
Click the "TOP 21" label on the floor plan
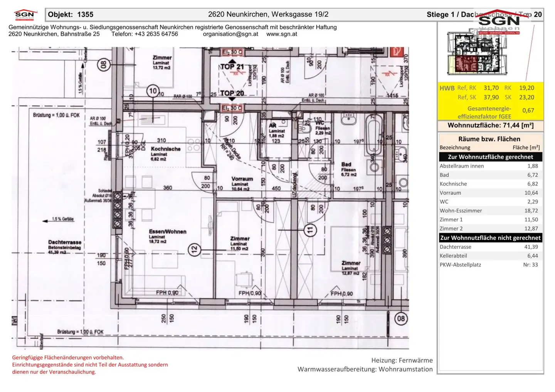click(232, 67)
